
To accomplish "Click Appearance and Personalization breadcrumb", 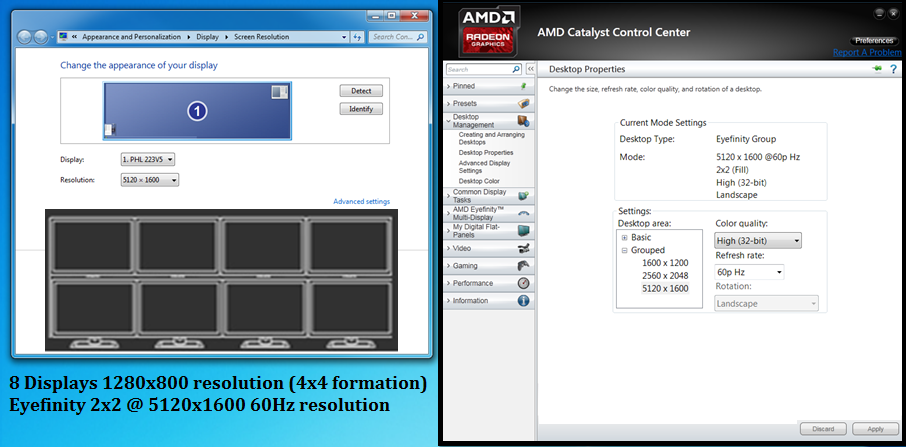I will (x=131, y=37).
